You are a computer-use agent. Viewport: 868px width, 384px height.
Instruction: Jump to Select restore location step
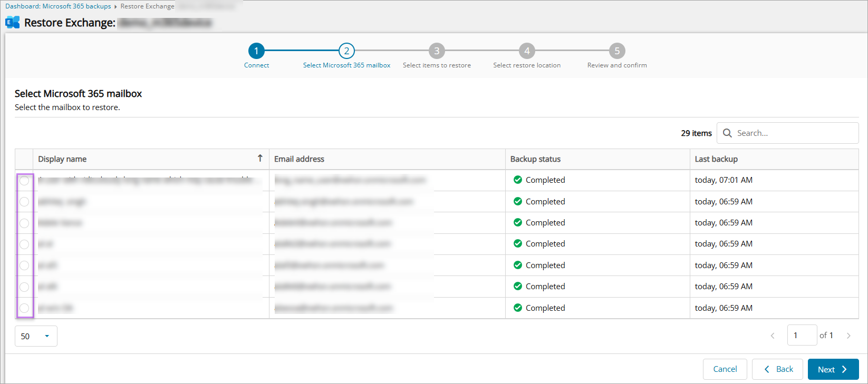[527, 51]
